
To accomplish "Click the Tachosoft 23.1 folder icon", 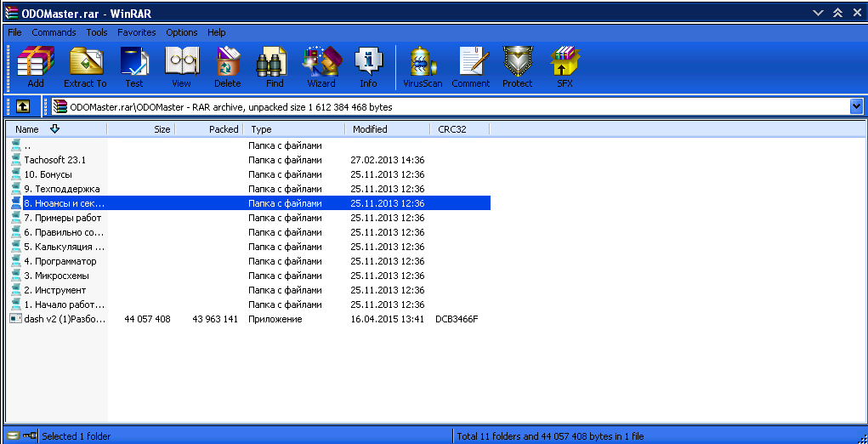I will (x=16, y=159).
